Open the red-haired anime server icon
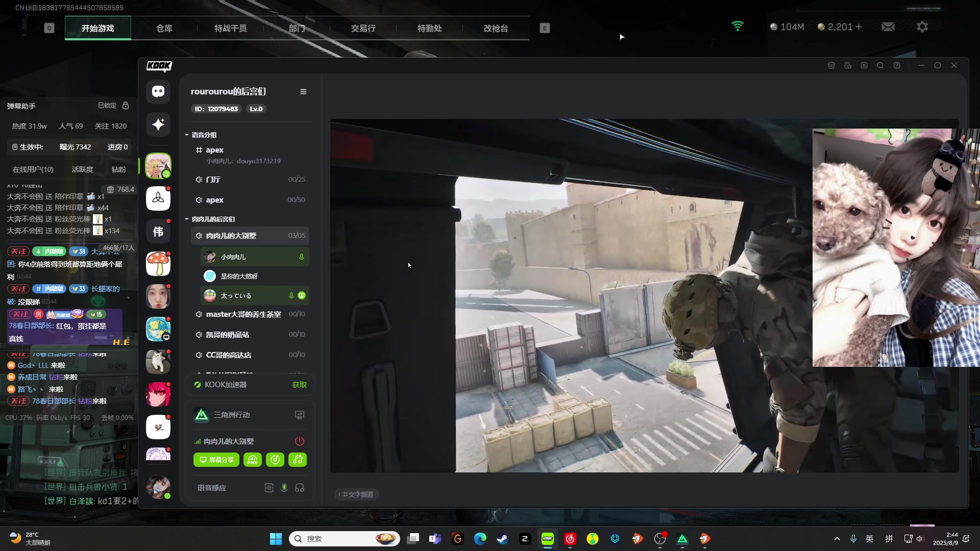Viewport: 980px width, 551px height. [x=158, y=394]
